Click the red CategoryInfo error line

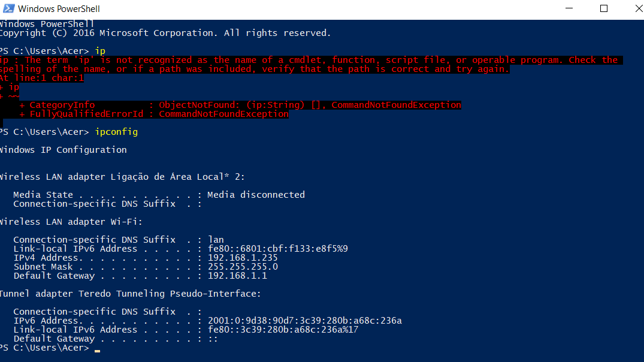pyautogui.click(x=240, y=105)
